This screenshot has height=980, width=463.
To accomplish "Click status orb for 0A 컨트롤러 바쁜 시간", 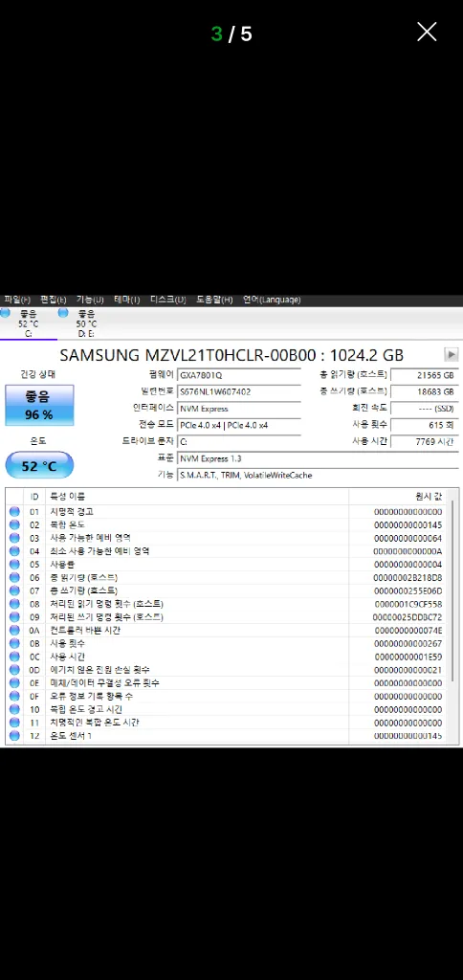I will tap(14, 631).
